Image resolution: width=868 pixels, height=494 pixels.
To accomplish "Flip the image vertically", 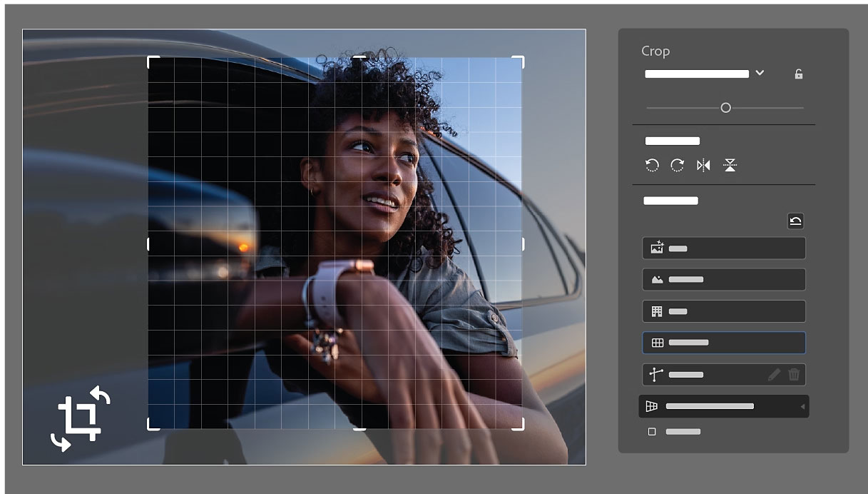I will coord(730,166).
